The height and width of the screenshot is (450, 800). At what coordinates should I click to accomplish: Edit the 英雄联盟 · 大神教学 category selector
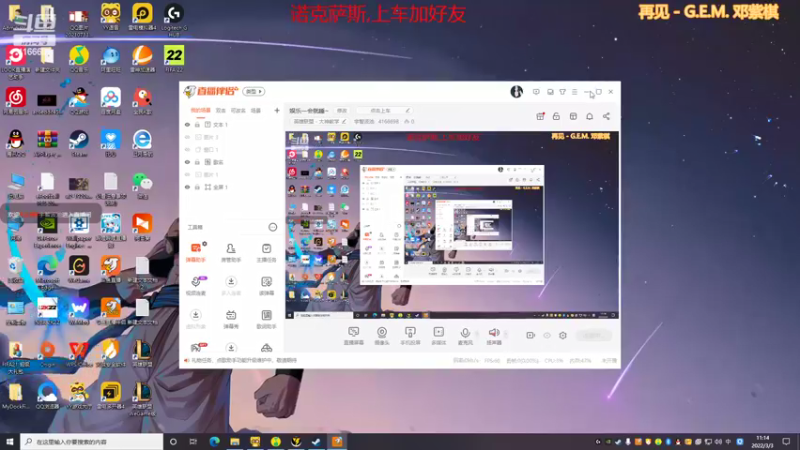pyautogui.click(x=319, y=121)
